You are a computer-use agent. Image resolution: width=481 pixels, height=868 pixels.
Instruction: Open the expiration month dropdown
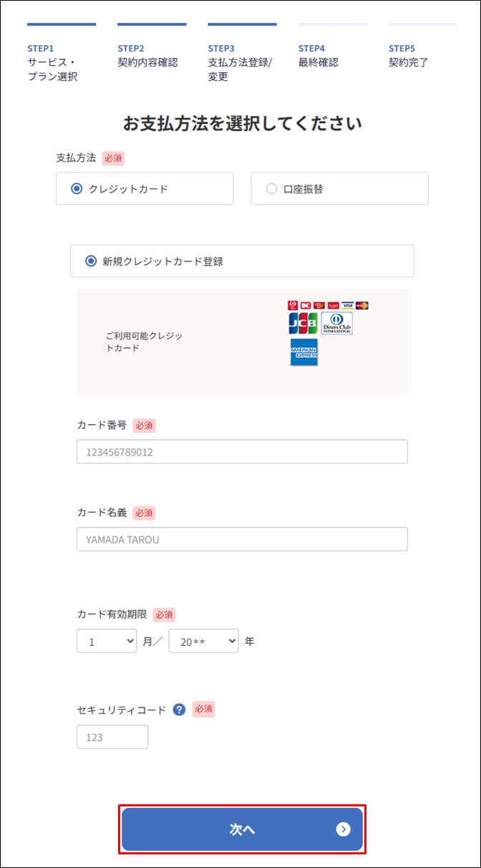(107, 642)
